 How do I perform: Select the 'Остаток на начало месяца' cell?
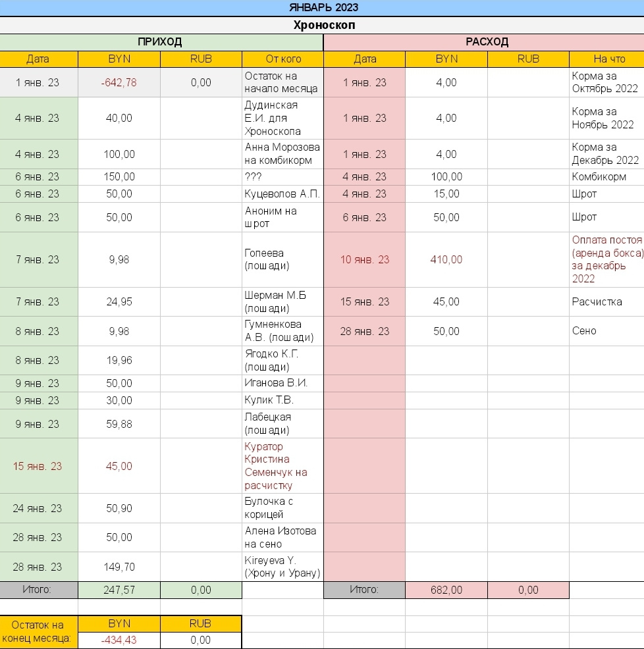point(282,82)
